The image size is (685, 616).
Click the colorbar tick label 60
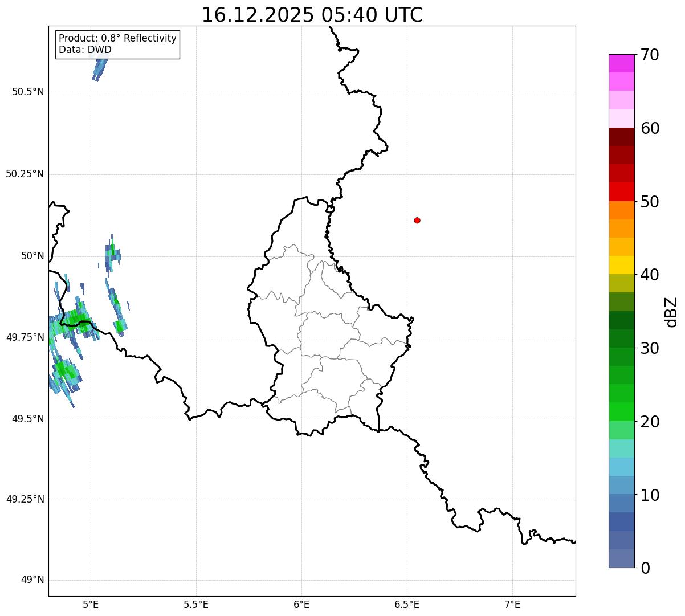click(x=650, y=128)
